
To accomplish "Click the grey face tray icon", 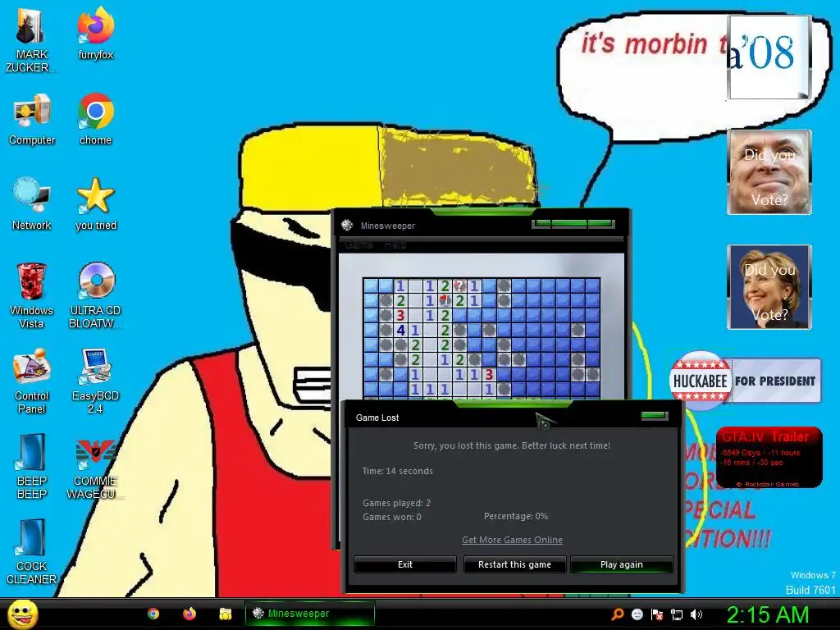I will tap(637, 614).
